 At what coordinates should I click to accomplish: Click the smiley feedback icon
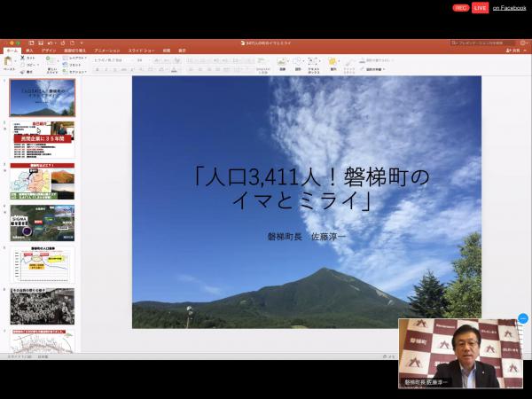click(x=523, y=43)
